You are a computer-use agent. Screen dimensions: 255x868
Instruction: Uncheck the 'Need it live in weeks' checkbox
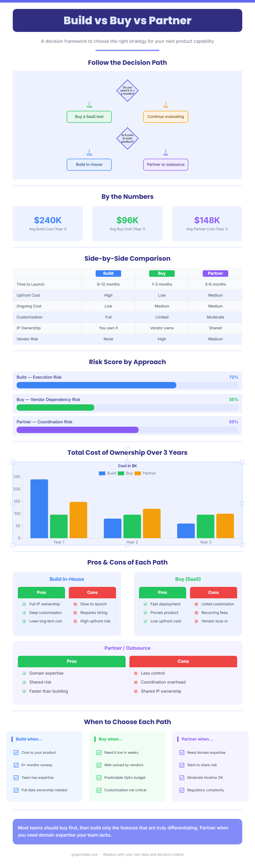(x=99, y=753)
